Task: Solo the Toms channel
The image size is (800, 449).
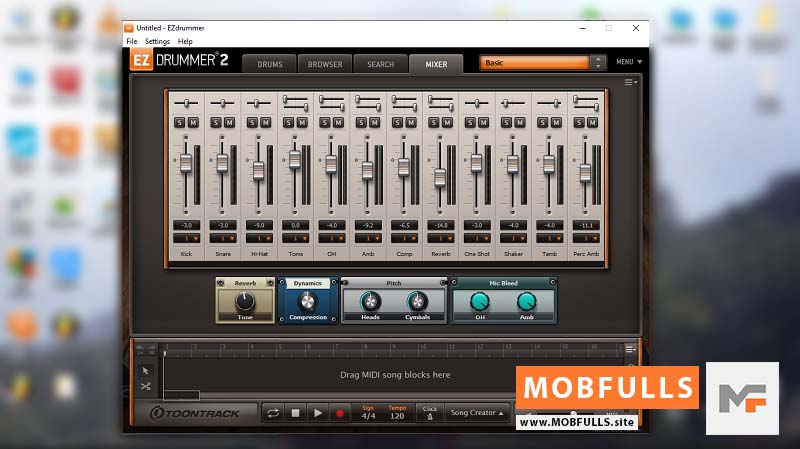Action: pos(288,122)
